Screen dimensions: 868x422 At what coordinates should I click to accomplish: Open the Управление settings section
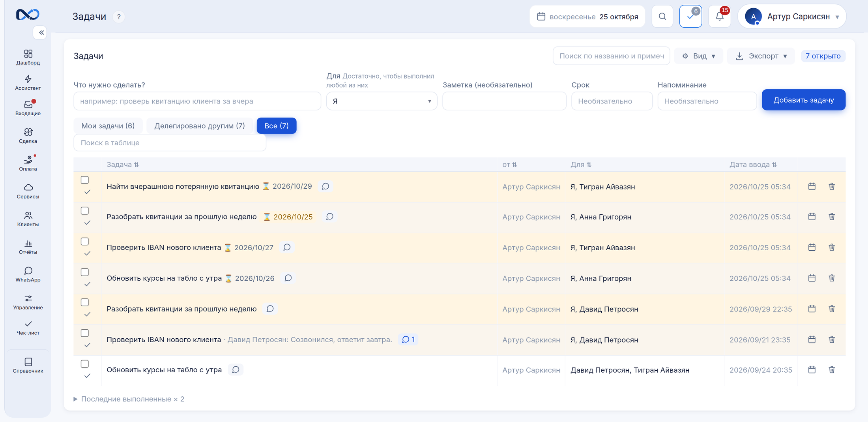click(28, 302)
